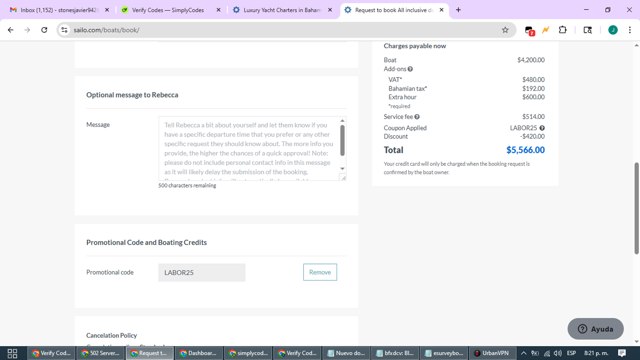Go forward in browser history

coord(27,30)
